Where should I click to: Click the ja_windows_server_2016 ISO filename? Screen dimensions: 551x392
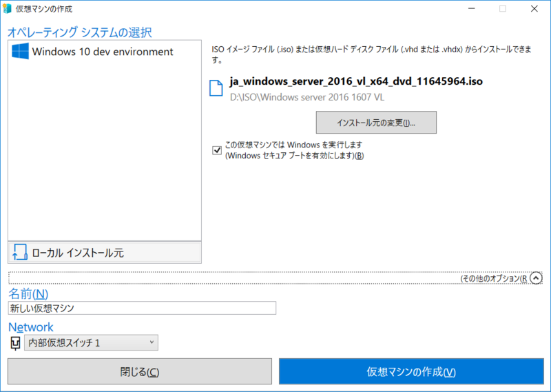point(356,81)
